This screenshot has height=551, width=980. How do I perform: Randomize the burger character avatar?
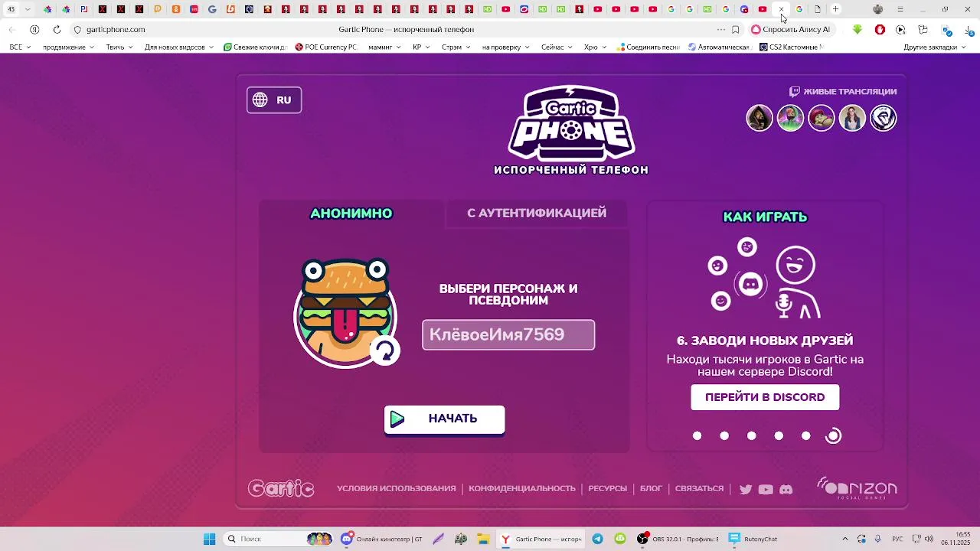click(385, 350)
